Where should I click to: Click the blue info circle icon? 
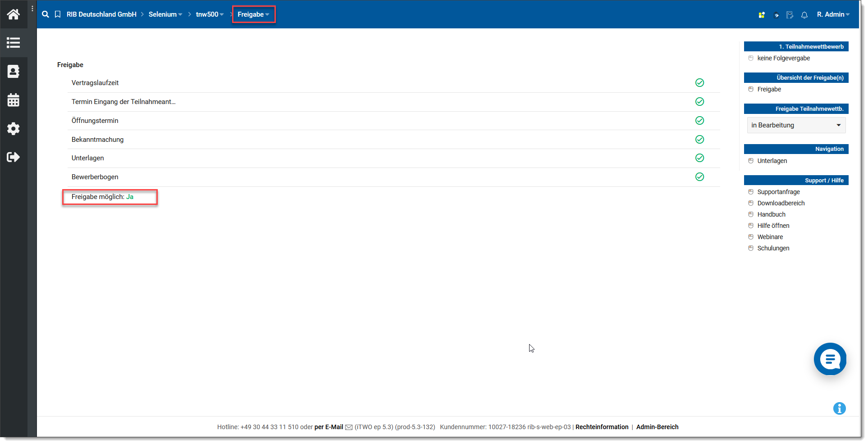840,408
